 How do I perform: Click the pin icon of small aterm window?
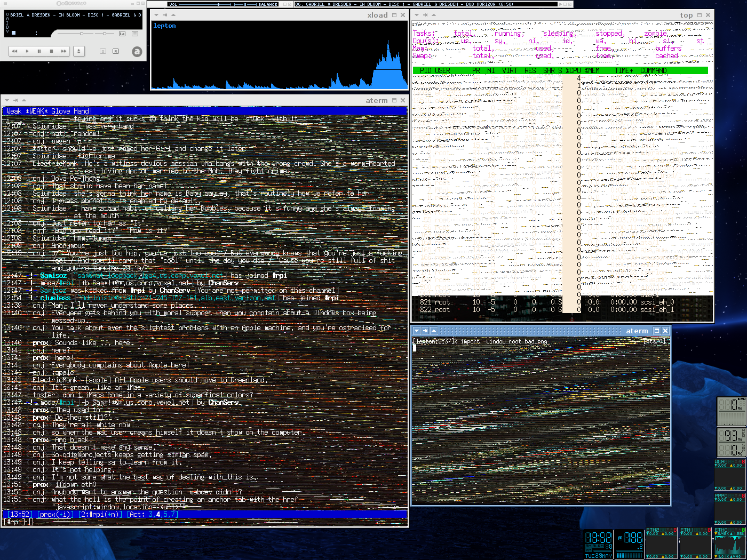(x=425, y=331)
